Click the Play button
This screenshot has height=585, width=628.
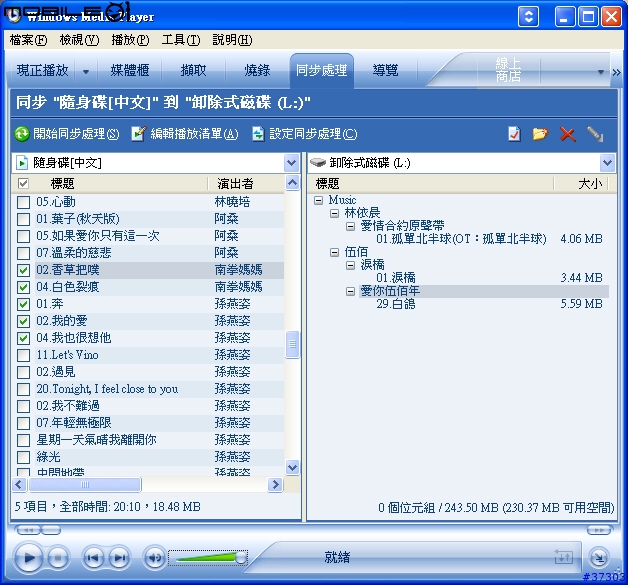pyautogui.click(x=28, y=557)
